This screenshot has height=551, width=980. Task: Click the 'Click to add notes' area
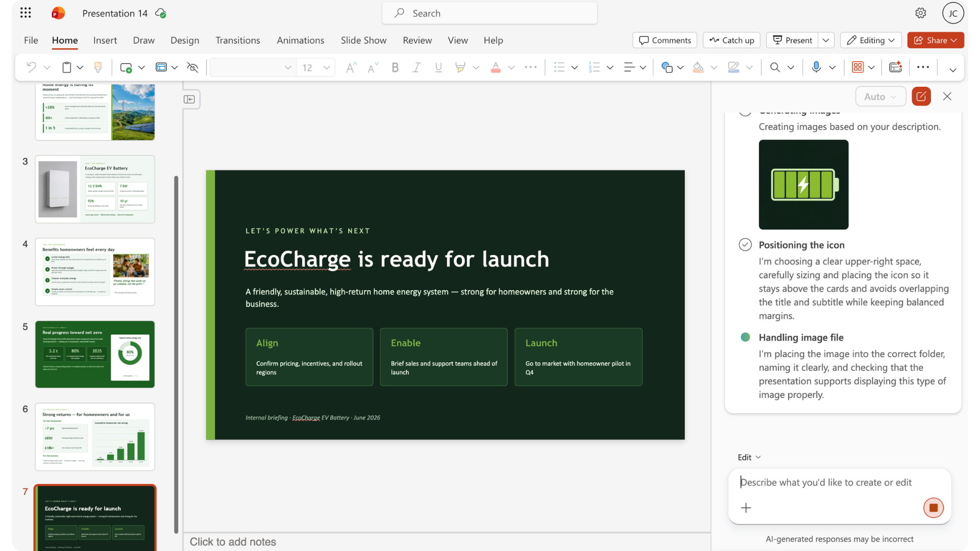[447, 542]
